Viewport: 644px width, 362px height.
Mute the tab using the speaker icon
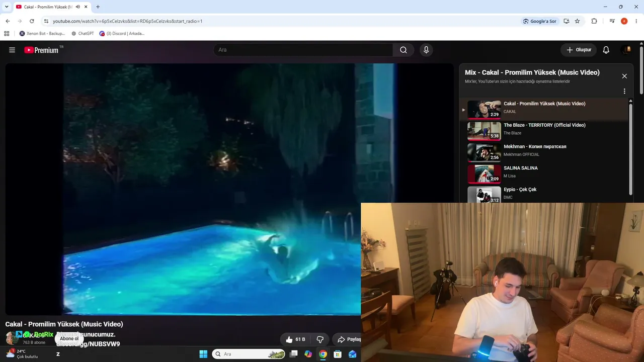78,7
